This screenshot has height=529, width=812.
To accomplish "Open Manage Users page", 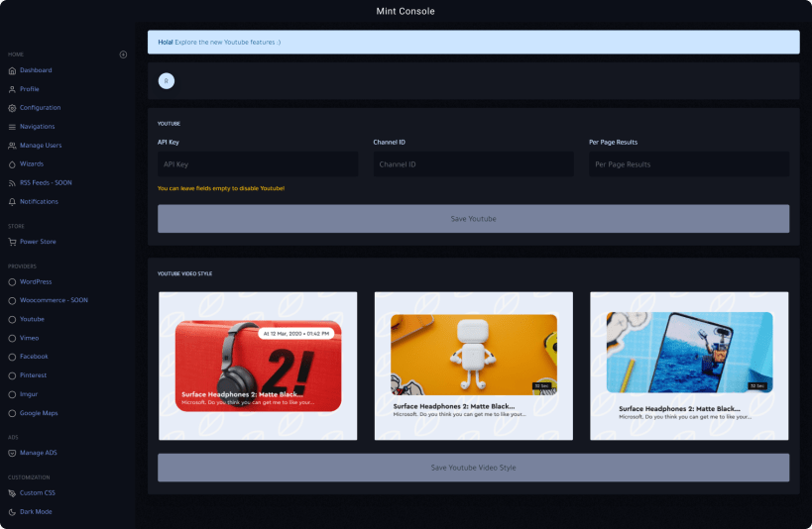I will [x=41, y=146].
